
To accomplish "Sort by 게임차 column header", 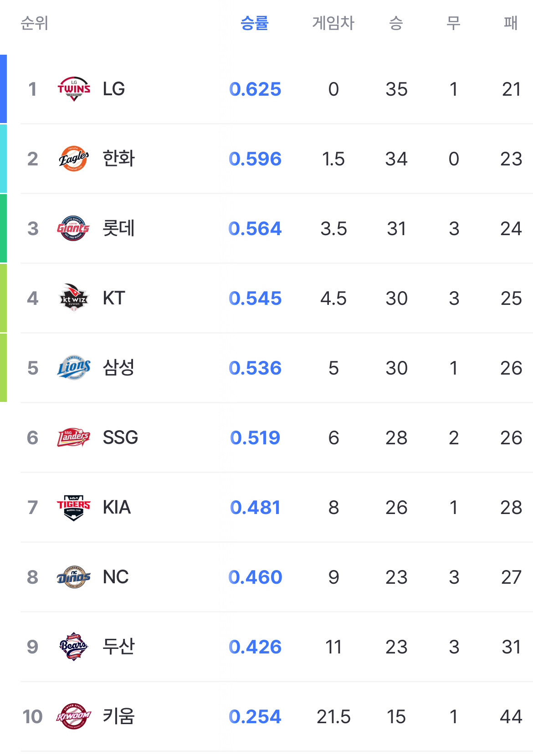I will point(333,23).
